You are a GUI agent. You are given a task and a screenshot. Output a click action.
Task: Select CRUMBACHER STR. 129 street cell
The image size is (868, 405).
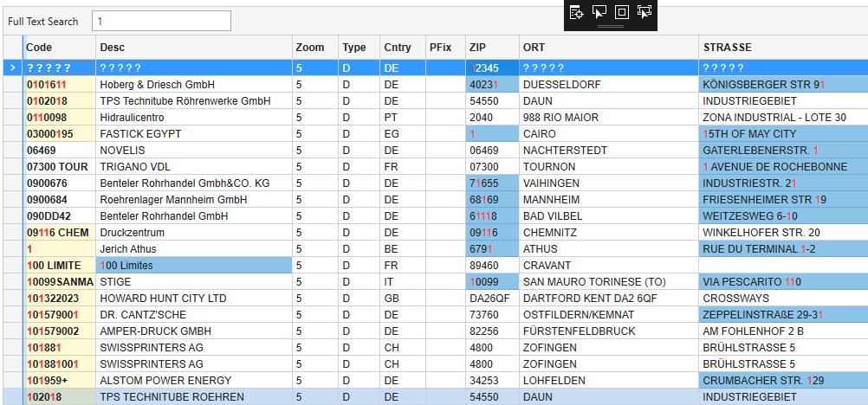click(x=783, y=381)
